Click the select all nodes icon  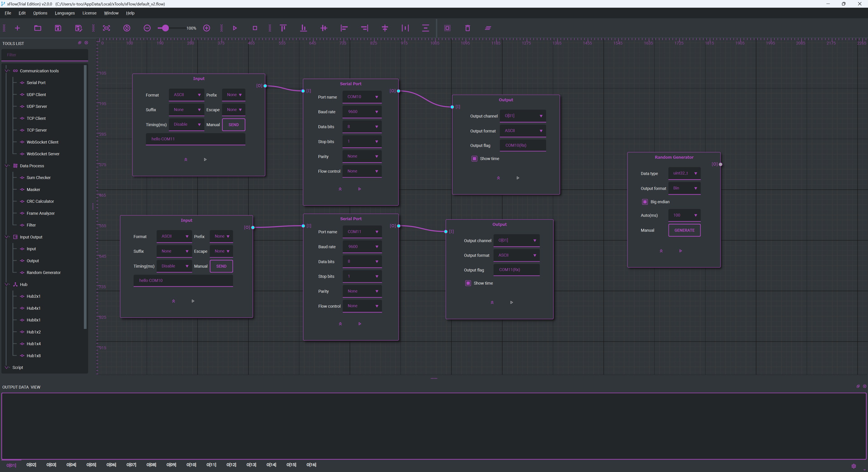(x=447, y=28)
